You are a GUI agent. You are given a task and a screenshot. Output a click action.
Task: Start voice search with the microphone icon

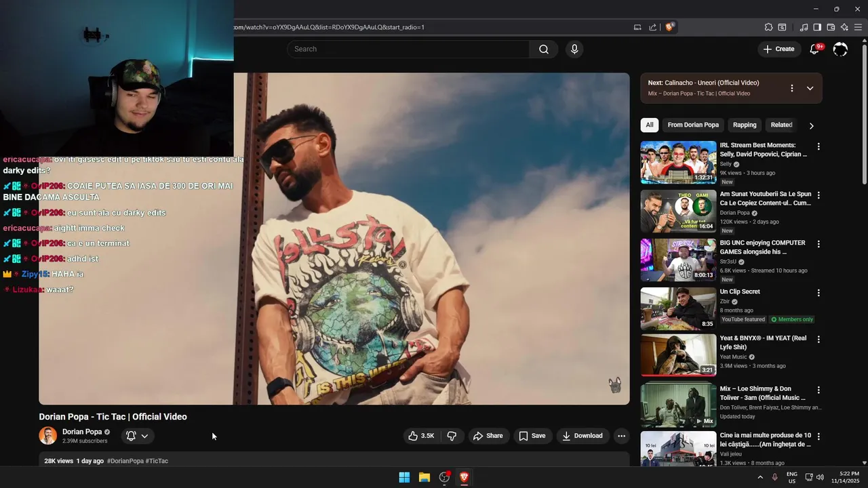point(574,49)
